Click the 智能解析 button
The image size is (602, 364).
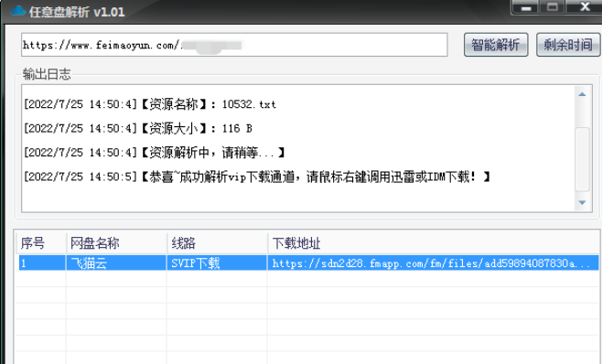[496, 45]
